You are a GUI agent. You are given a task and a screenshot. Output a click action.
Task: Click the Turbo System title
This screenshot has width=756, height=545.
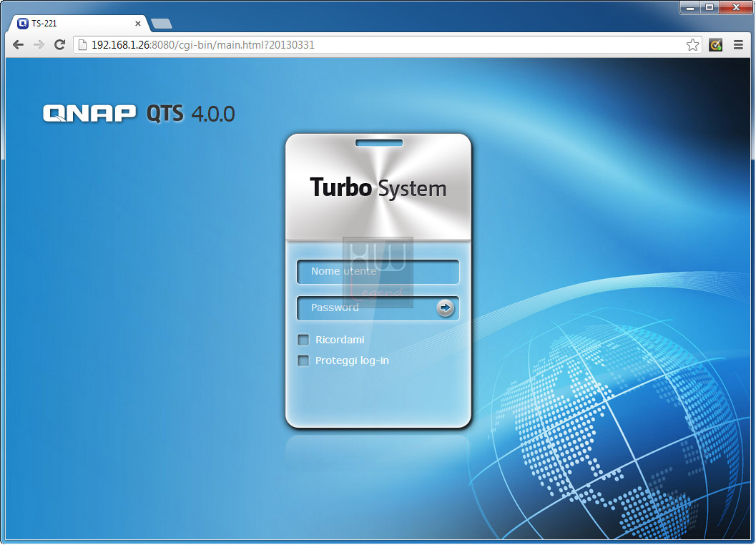point(378,187)
